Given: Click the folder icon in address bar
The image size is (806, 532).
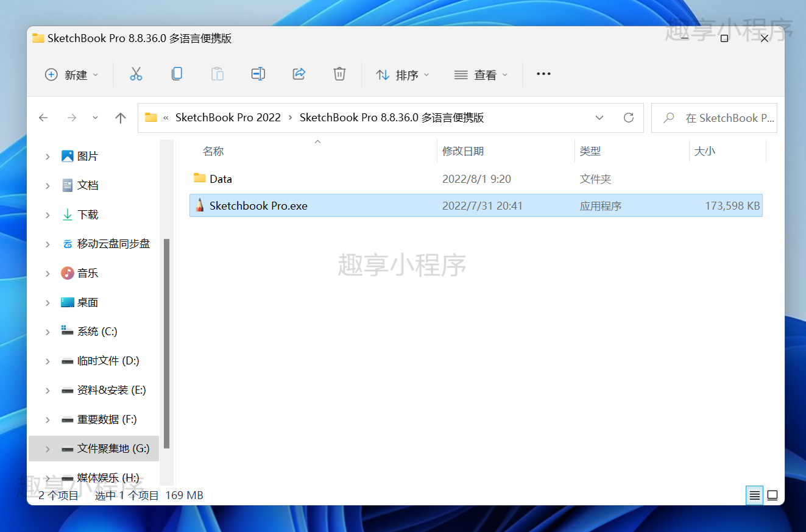Looking at the screenshot, I should pyautogui.click(x=151, y=118).
